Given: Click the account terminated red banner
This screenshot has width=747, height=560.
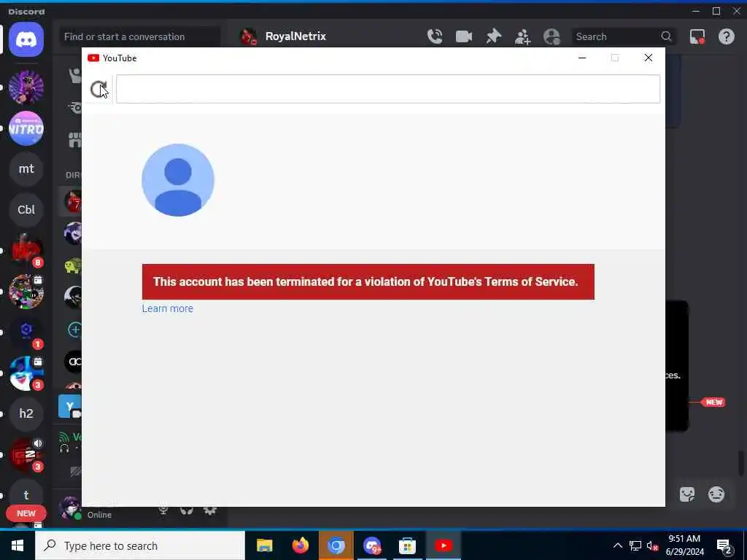Looking at the screenshot, I should [x=368, y=282].
